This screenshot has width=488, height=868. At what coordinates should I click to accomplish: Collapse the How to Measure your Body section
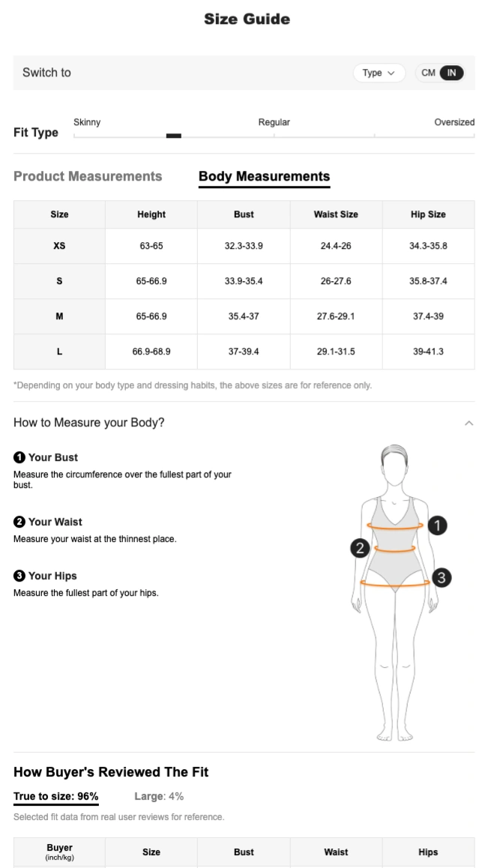pos(469,423)
